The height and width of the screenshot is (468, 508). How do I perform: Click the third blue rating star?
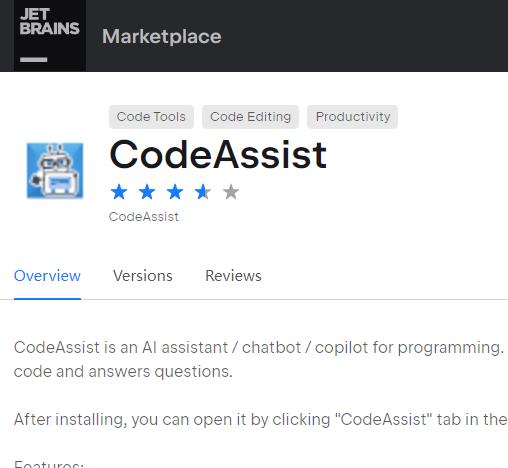[175, 192]
